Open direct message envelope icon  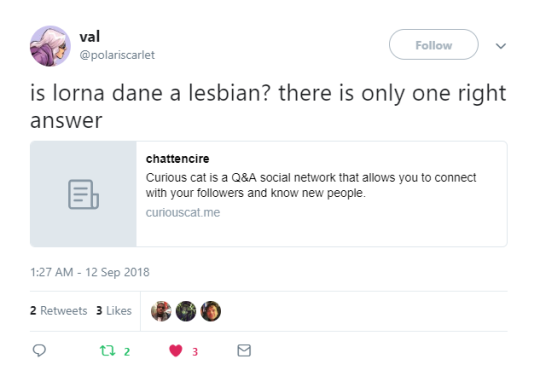[x=244, y=350]
